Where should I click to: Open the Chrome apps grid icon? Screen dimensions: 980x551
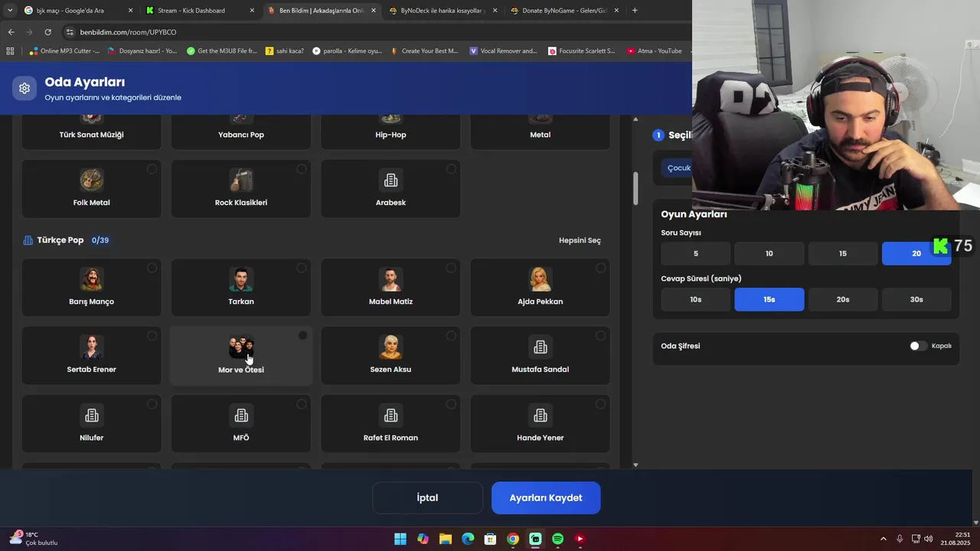click(x=10, y=51)
